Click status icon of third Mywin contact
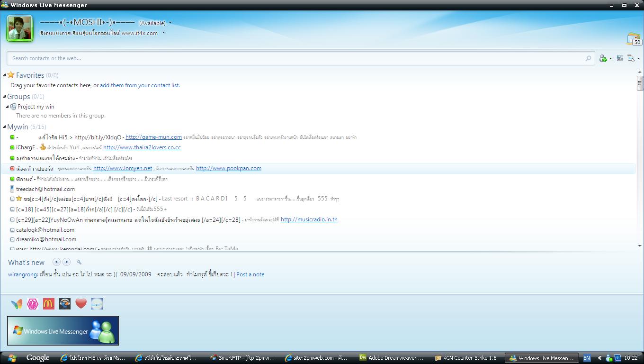The width and height of the screenshot is (644, 364). (x=12, y=158)
